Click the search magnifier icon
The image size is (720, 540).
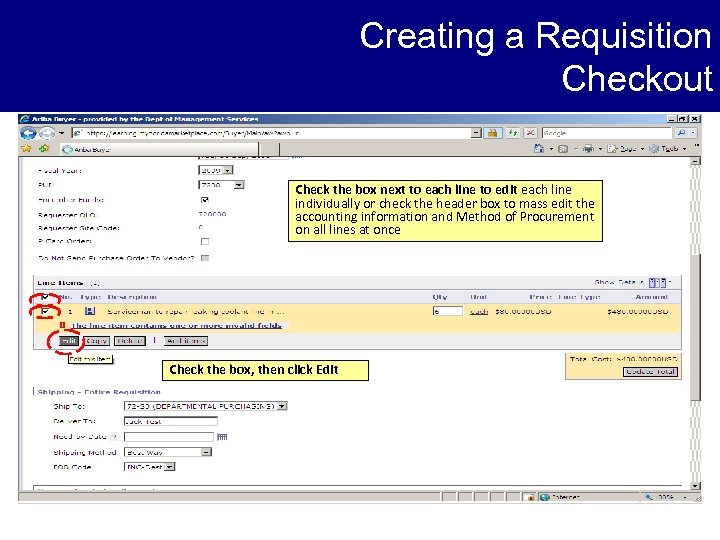(x=681, y=133)
